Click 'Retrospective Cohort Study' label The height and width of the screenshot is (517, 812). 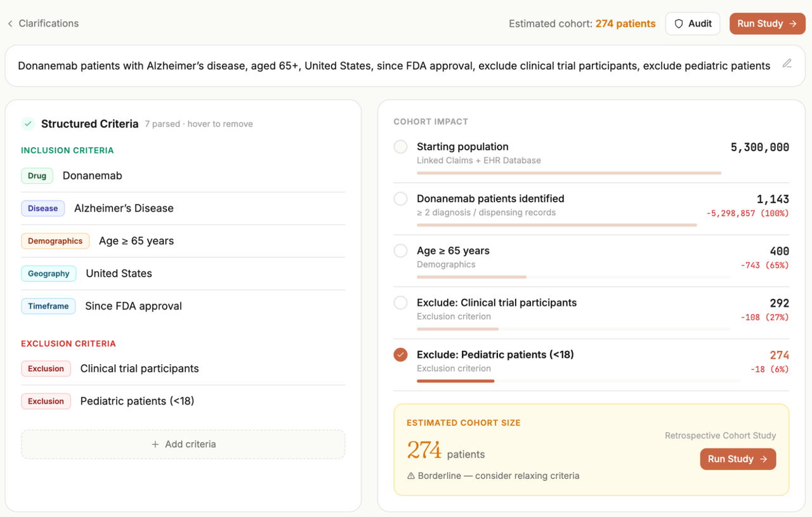721,435
